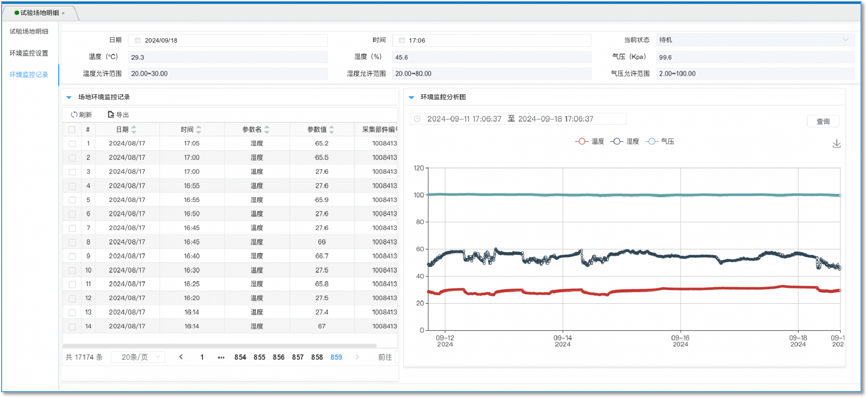Click the clock icon in date range field
This screenshot has width=868, height=398.
417,119
